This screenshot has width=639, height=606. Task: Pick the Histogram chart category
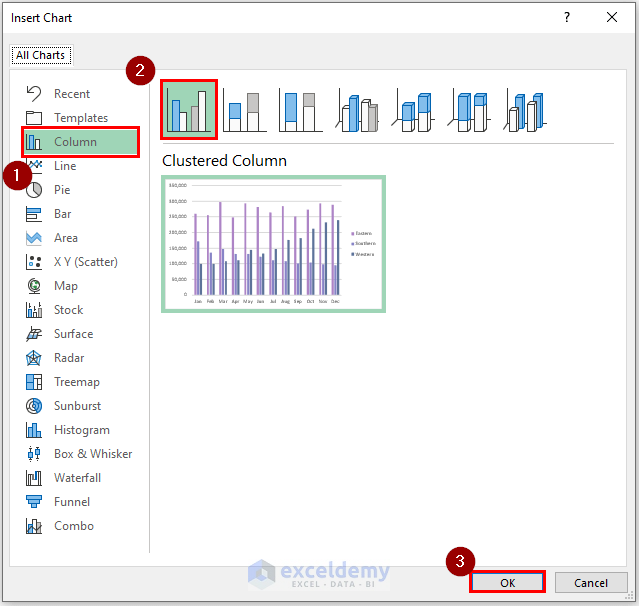click(81, 430)
